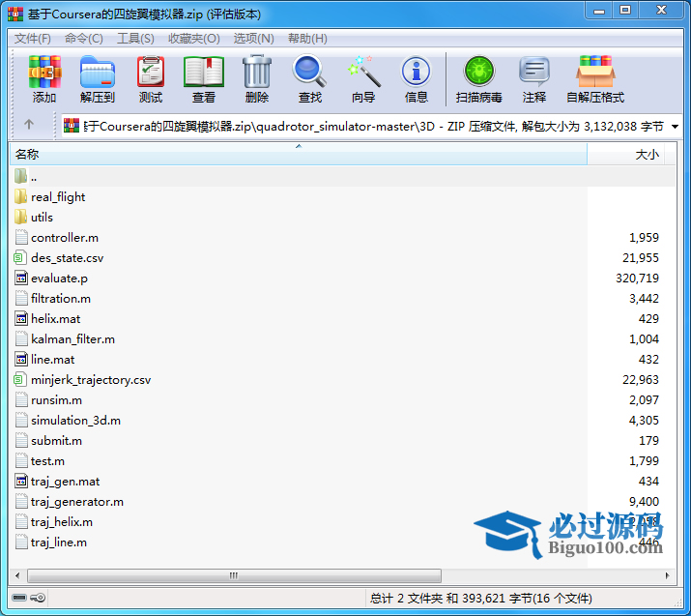Click the line.mat file icon
Image resolution: width=691 pixels, height=616 pixels.
20,359
